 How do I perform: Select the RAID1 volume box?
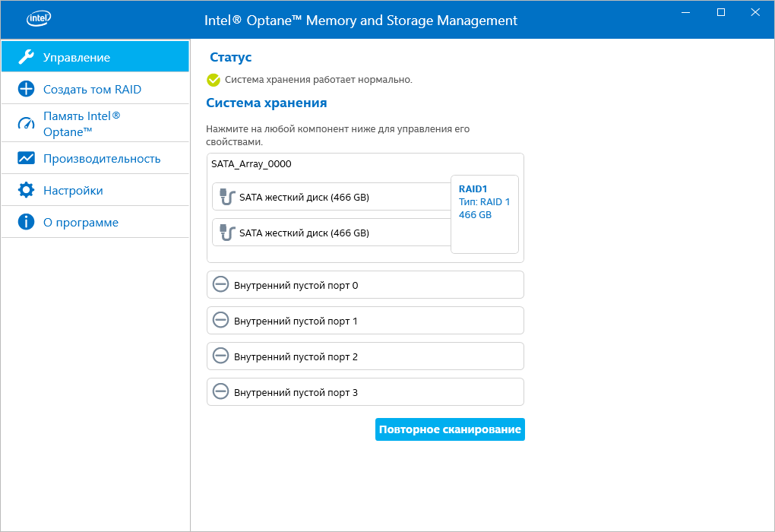(x=484, y=214)
